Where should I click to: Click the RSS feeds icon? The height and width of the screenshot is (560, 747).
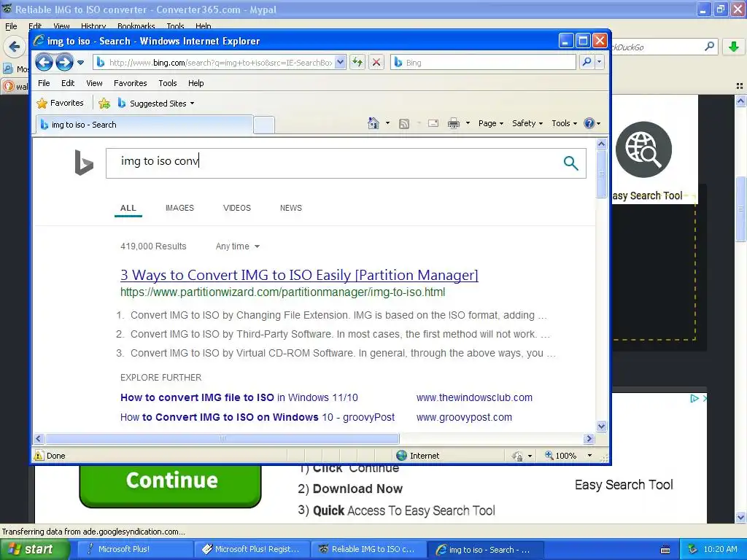point(404,124)
